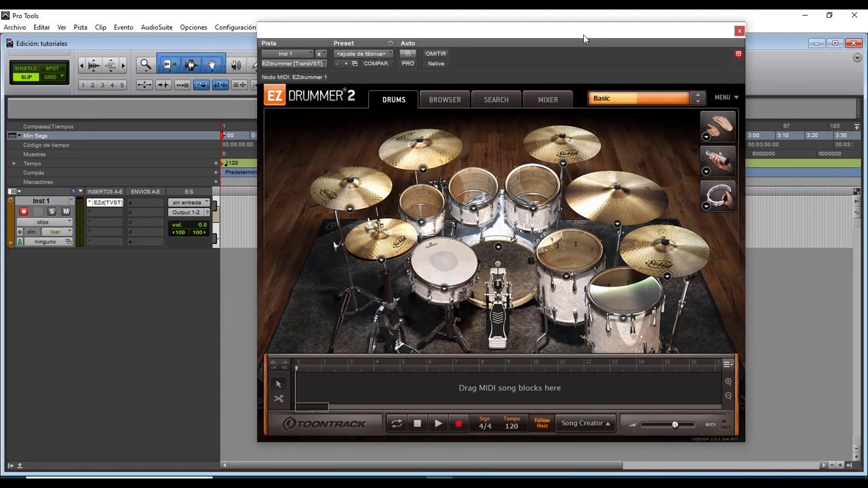Screen dimensions: 868x488
Task: Open shaker percussion thumbnail
Action: [x=717, y=161]
